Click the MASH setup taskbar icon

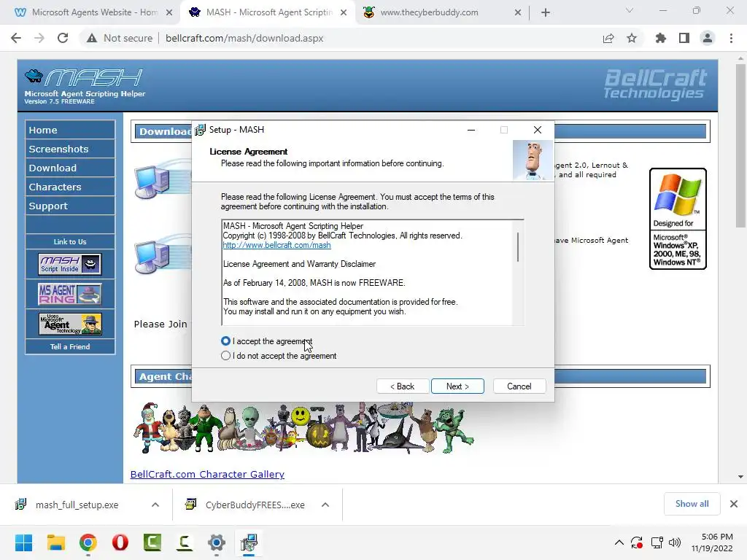[x=249, y=542]
